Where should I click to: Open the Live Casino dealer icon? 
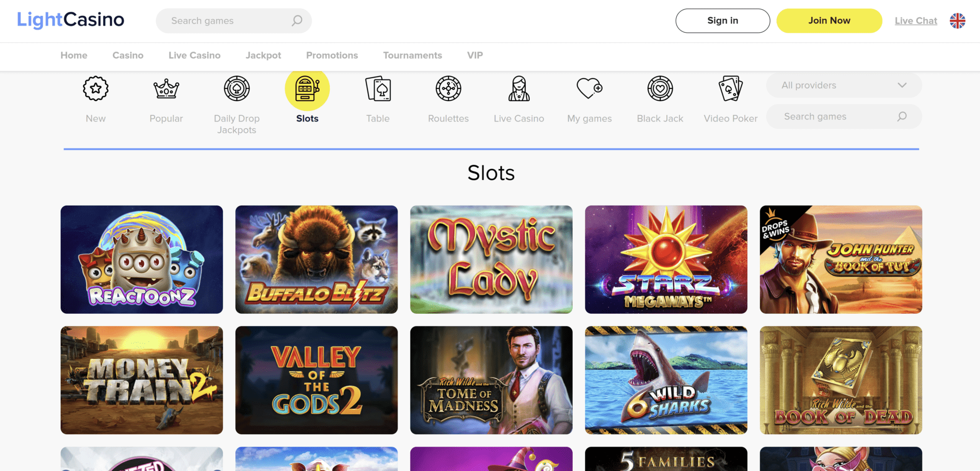pyautogui.click(x=519, y=89)
